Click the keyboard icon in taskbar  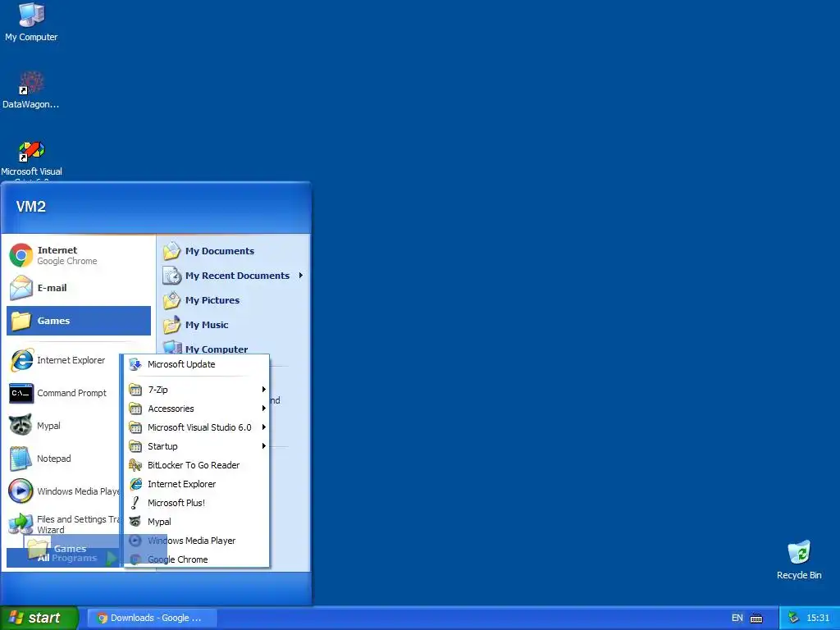[x=756, y=619]
